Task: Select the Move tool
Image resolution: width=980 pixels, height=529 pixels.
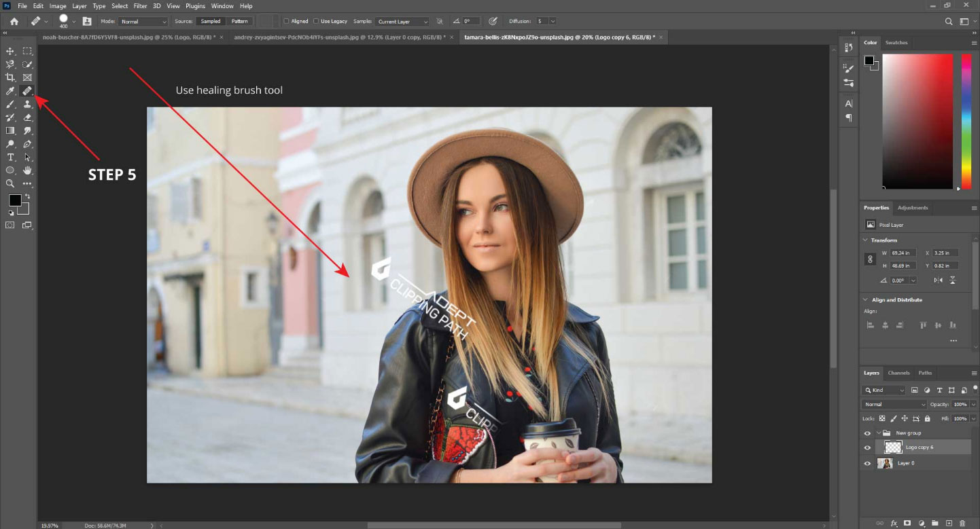Action: [10, 51]
